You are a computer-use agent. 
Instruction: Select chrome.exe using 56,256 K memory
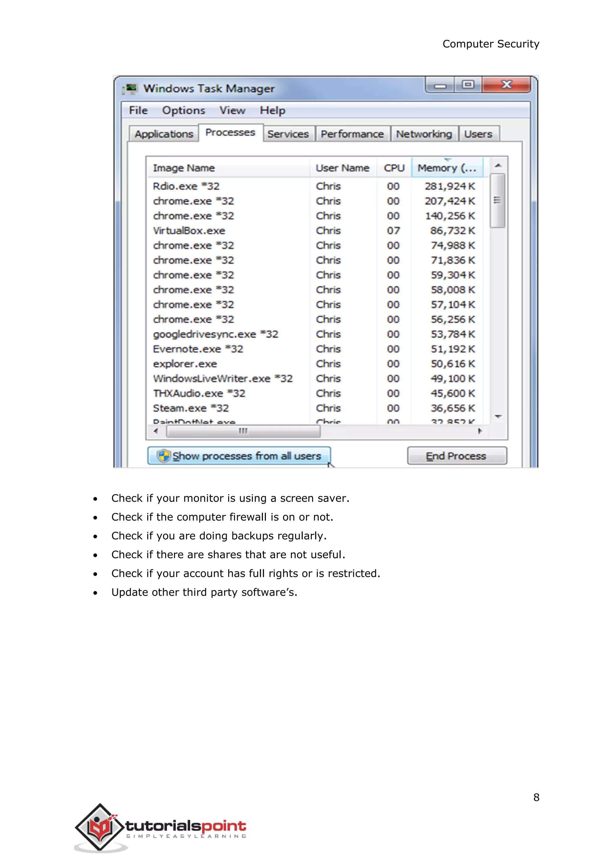[315, 320]
